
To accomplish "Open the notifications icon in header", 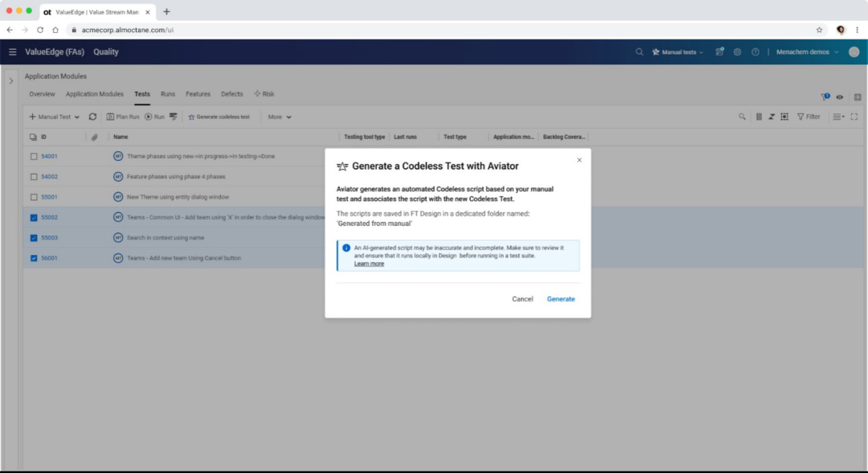I will tap(719, 52).
